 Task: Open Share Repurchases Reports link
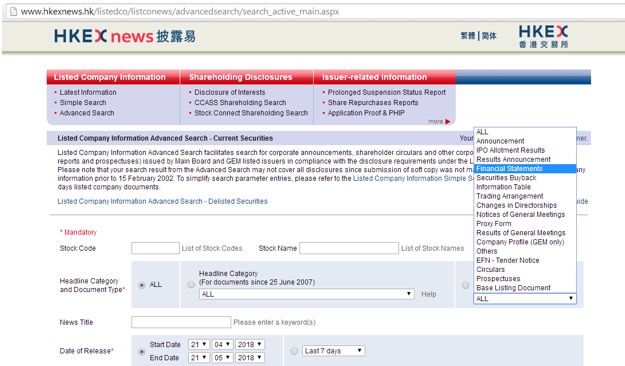[373, 103]
